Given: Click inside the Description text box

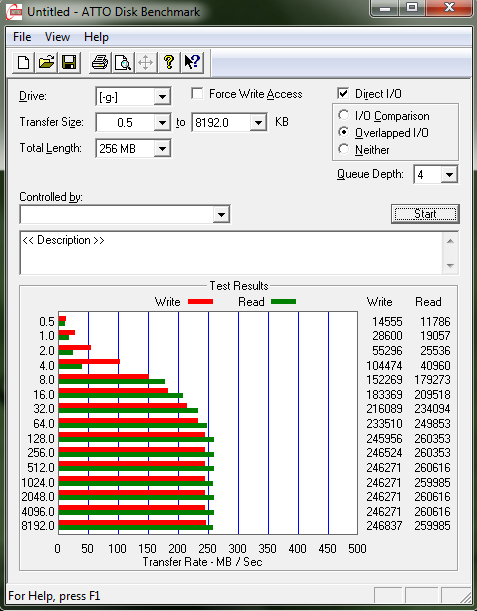Looking at the screenshot, I should tap(231, 253).
